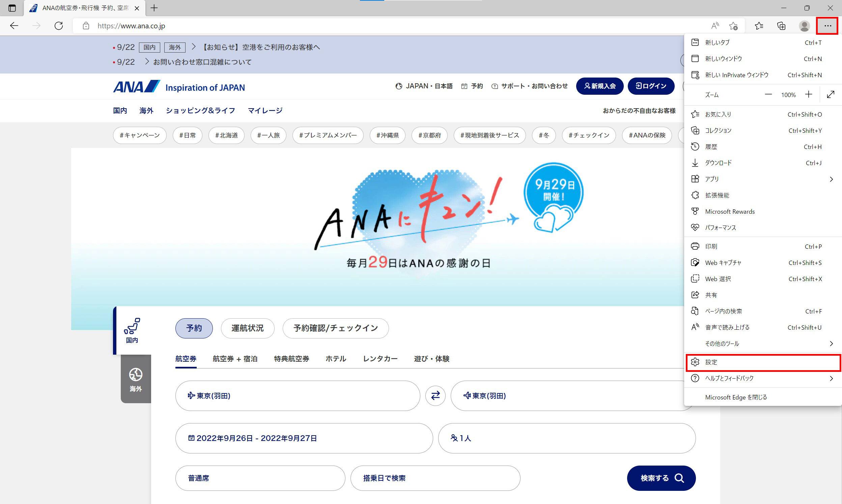Swap departure and arrival airports

(435, 395)
